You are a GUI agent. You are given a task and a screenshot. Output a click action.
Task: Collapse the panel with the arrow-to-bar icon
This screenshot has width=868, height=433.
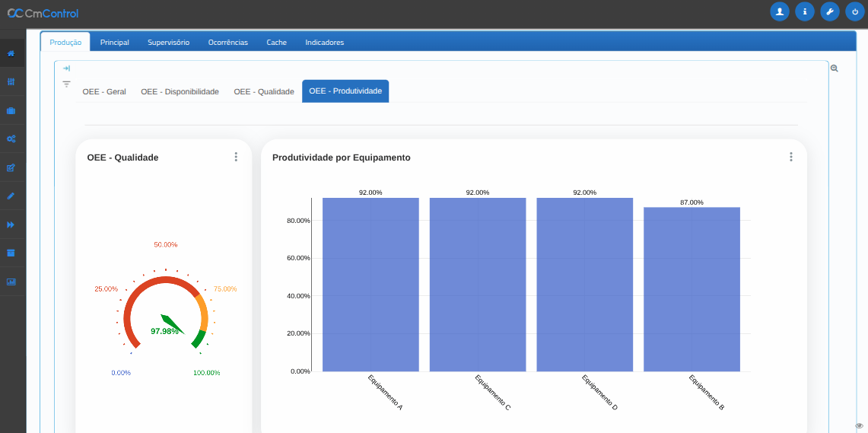[x=66, y=68]
